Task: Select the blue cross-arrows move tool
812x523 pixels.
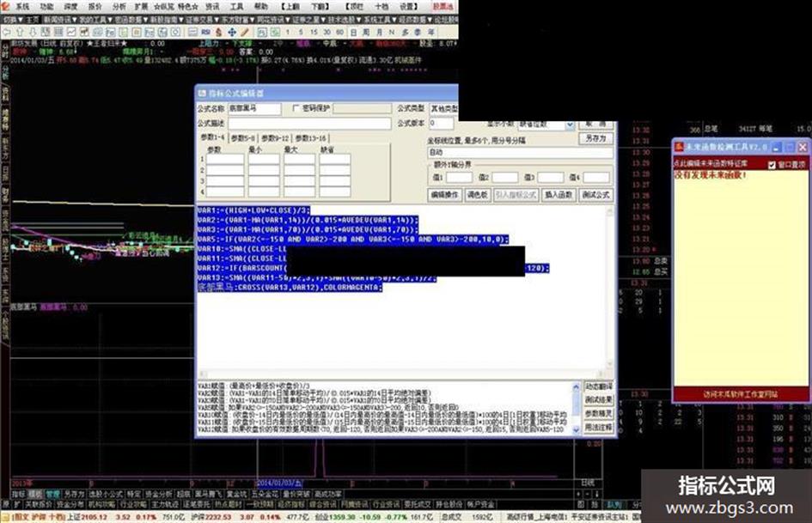Action: (x=231, y=32)
